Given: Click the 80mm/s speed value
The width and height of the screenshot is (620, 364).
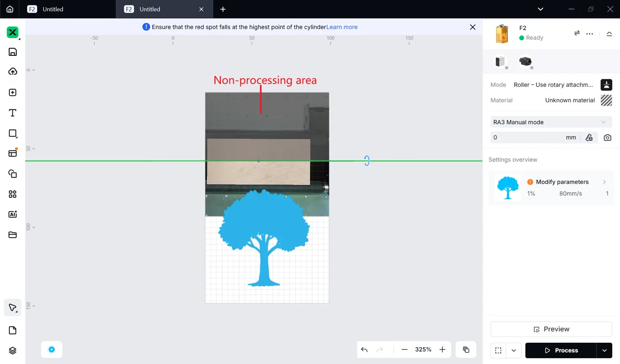Looking at the screenshot, I should (x=570, y=194).
